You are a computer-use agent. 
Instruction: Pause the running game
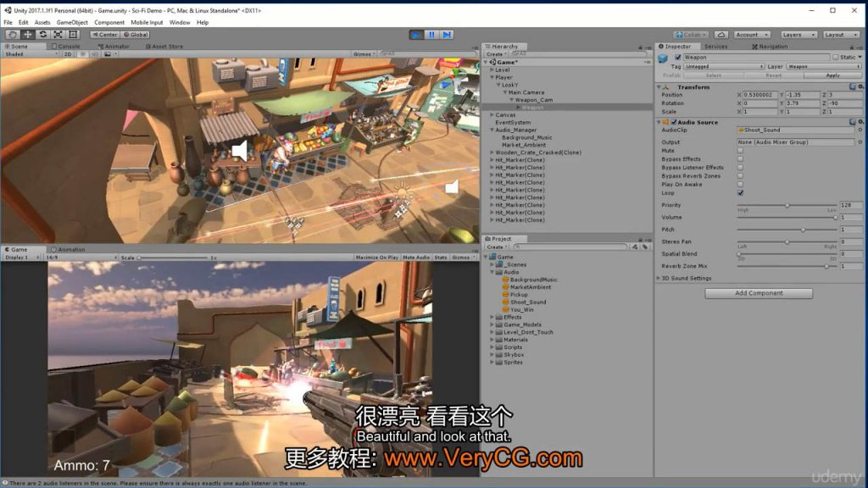coord(431,35)
